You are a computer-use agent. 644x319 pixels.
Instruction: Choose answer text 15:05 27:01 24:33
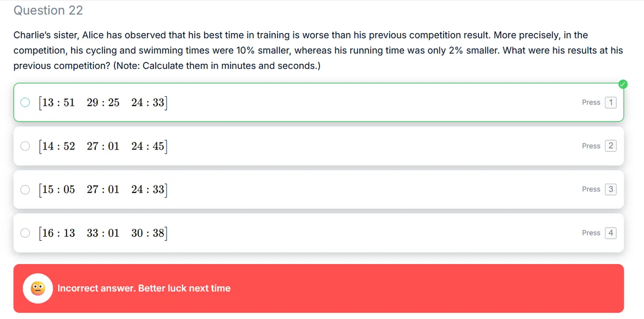(x=103, y=189)
